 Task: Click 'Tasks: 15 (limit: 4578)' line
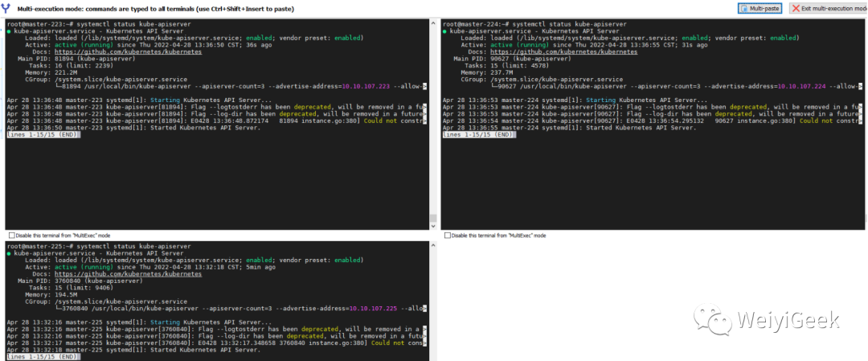pyautogui.click(x=507, y=65)
